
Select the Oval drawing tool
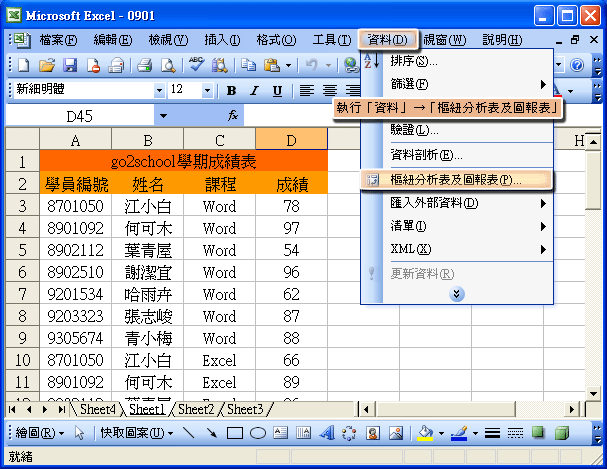pyautogui.click(x=258, y=433)
